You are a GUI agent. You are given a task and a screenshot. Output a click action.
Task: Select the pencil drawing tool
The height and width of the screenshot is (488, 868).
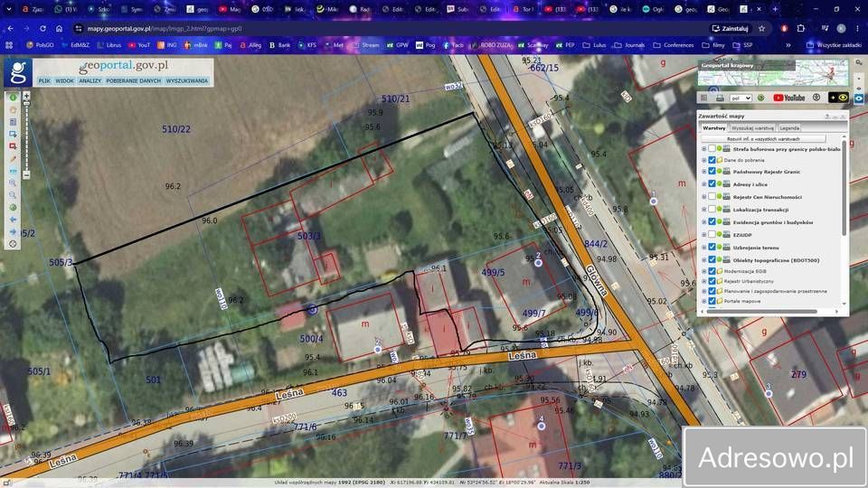point(13,159)
